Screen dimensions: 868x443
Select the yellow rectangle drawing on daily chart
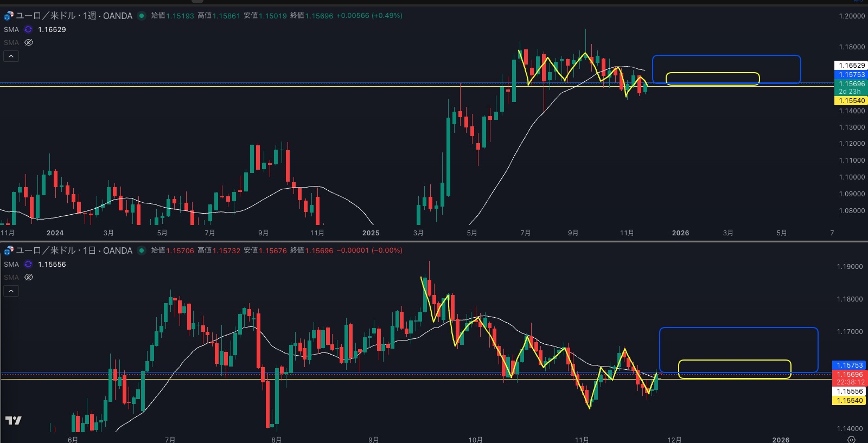click(735, 361)
